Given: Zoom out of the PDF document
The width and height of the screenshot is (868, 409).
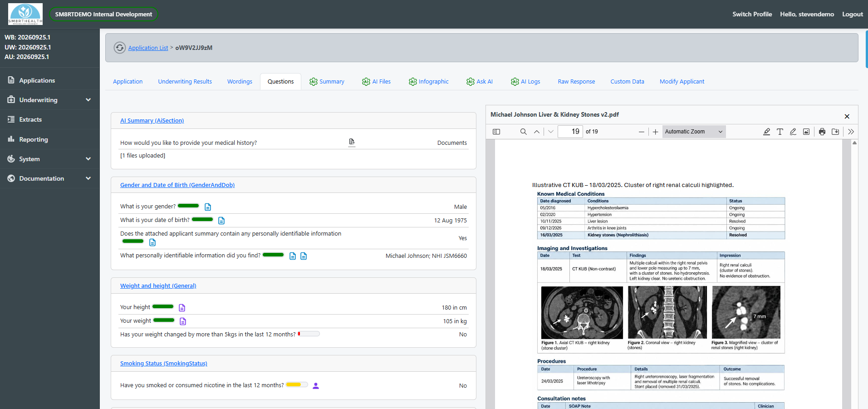Looking at the screenshot, I should pos(641,132).
